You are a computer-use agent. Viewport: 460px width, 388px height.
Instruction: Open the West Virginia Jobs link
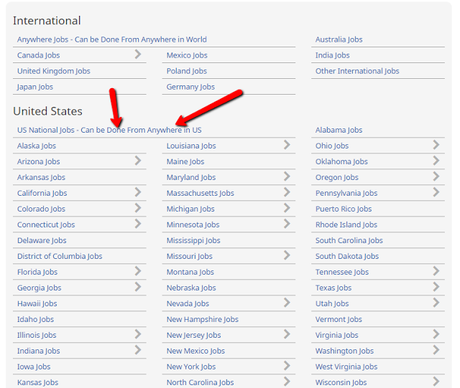pos(346,367)
